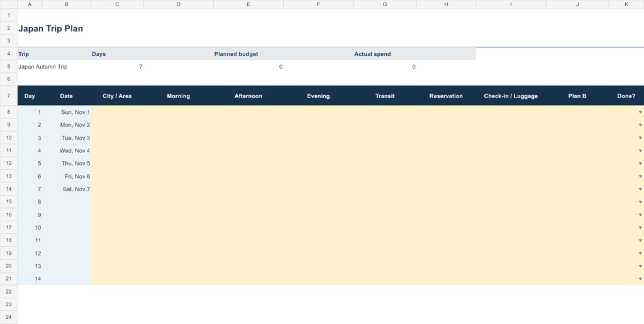
Task: Select column H header
Action: (x=446, y=4)
